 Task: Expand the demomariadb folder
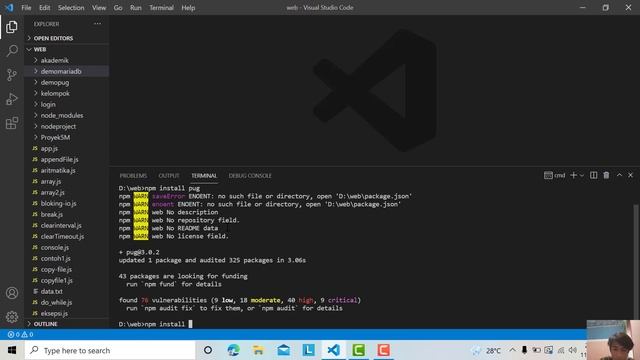tap(67, 71)
